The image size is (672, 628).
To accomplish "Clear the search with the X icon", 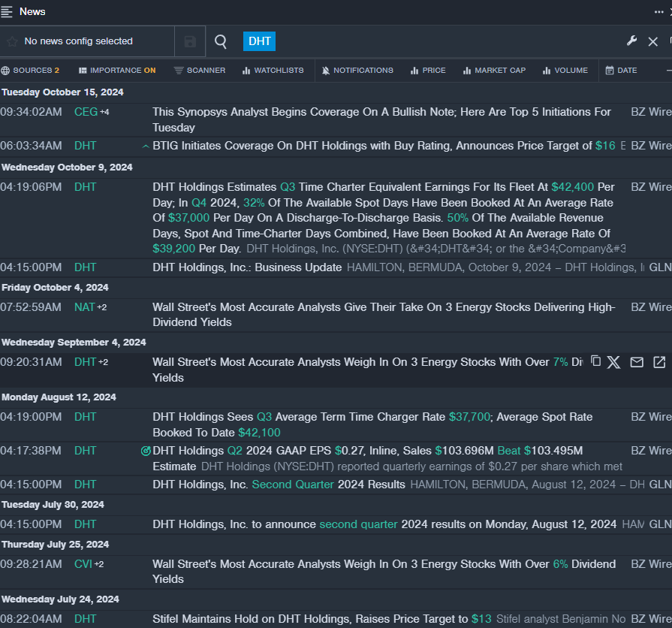I will 652,41.
